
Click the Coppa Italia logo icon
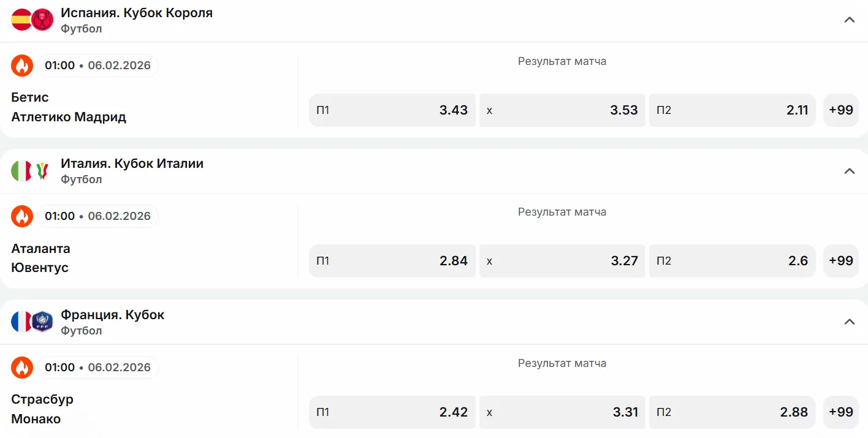click(x=42, y=171)
